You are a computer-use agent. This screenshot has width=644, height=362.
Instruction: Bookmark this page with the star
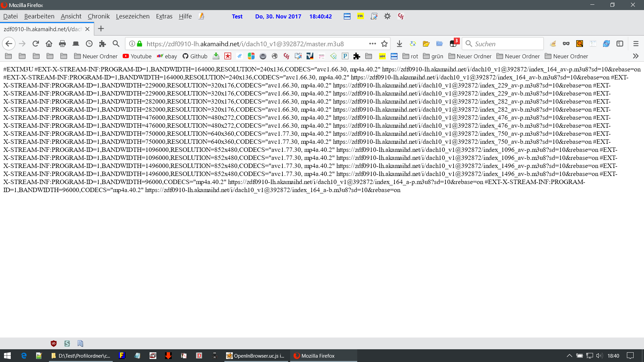pyautogui.click(x=384, y=44)
